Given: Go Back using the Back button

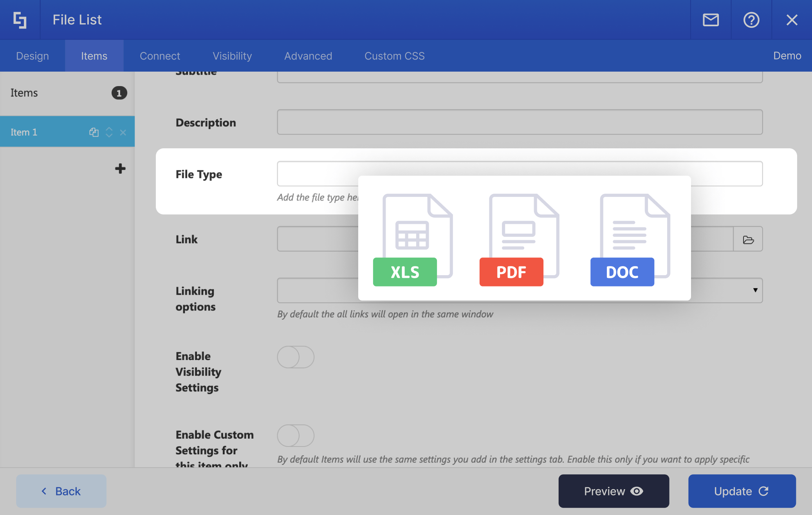Looking at the screenshot, I should pyautogui.click(x=61, y=491).
